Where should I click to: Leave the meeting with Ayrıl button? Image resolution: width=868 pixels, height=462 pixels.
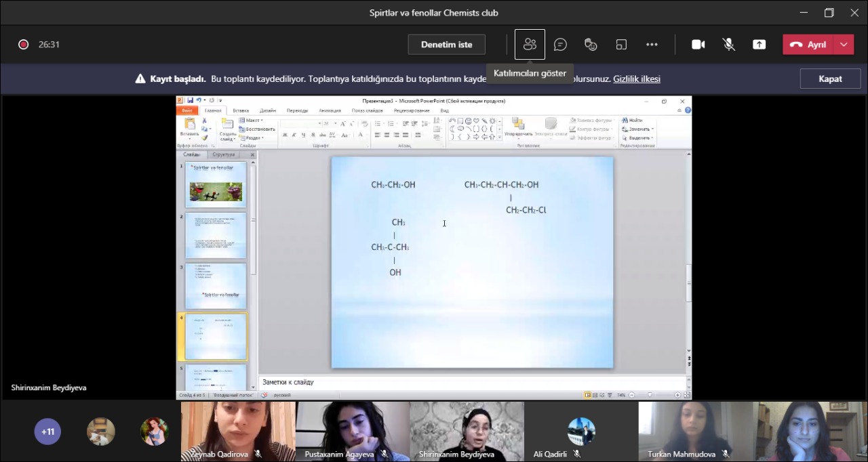pyautogui.click(x=809, y=45)
